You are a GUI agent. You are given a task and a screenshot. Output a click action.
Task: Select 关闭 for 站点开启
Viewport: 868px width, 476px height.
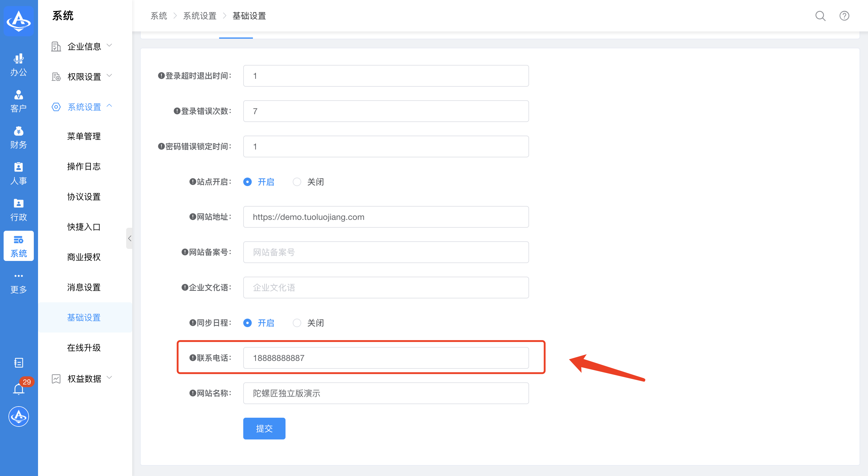[296, 182]
